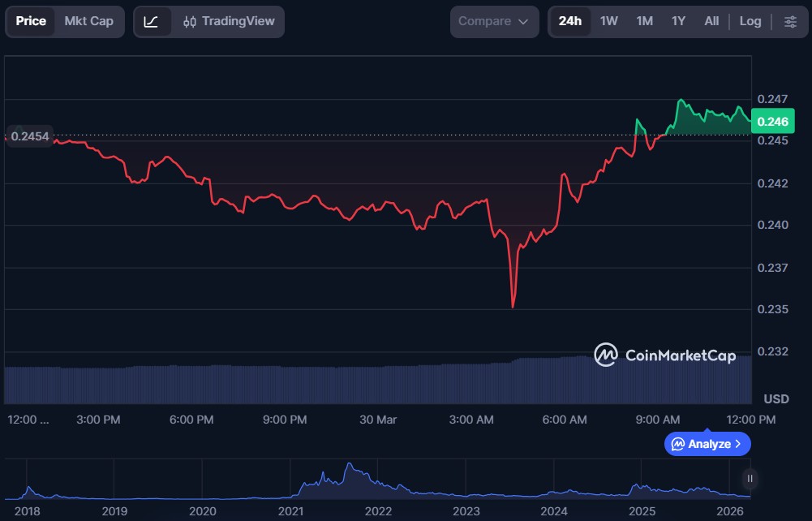Expand Analyze with the chevron arrow
The width and height of the screenshot is (812, 521).
point(737,444)
